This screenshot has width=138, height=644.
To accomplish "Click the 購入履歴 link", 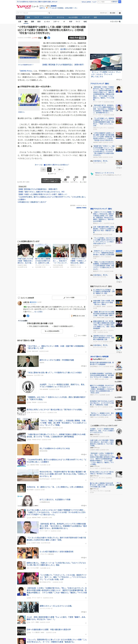I will 112,13.
